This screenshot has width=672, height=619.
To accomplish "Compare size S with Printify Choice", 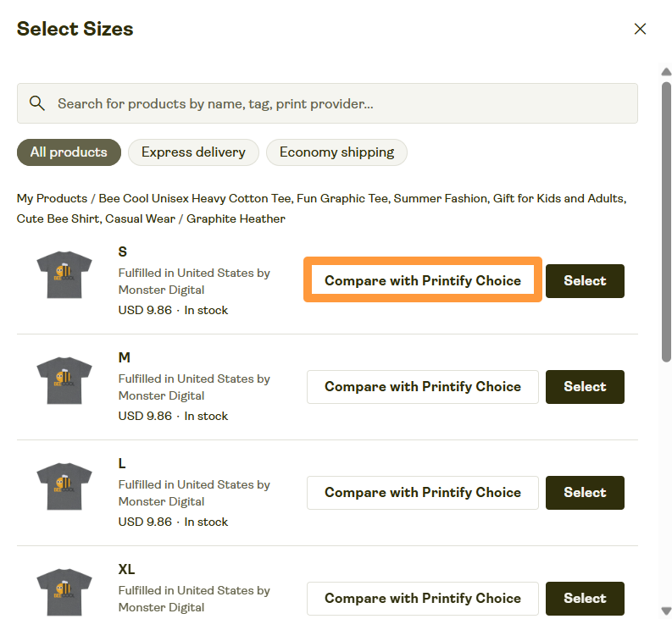I will click(x=422, y=281).
